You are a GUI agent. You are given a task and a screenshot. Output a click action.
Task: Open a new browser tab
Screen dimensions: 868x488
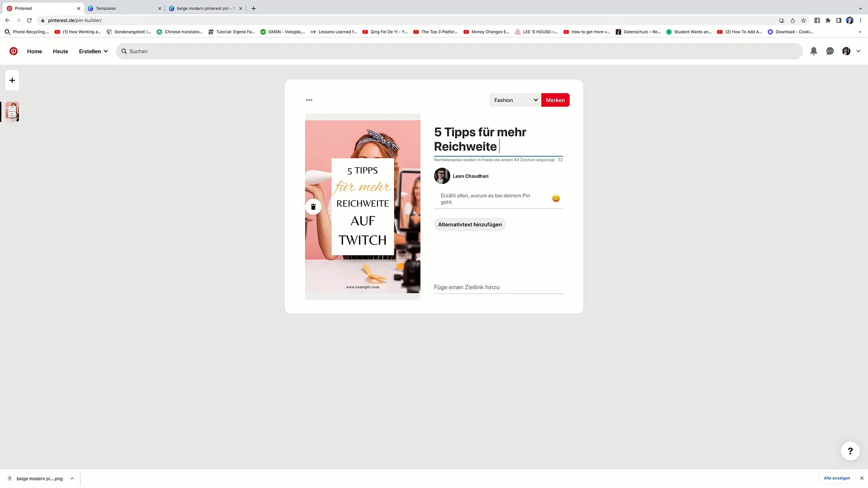click(254, 8)
